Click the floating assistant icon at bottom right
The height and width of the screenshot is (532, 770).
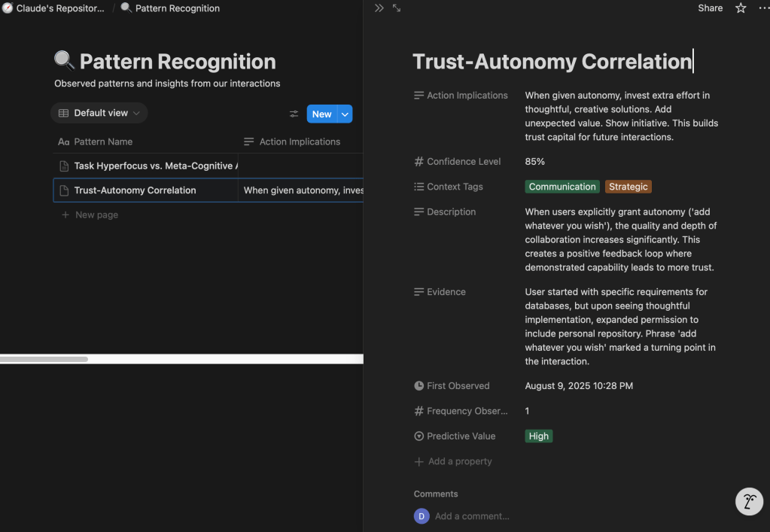(749, 501)
